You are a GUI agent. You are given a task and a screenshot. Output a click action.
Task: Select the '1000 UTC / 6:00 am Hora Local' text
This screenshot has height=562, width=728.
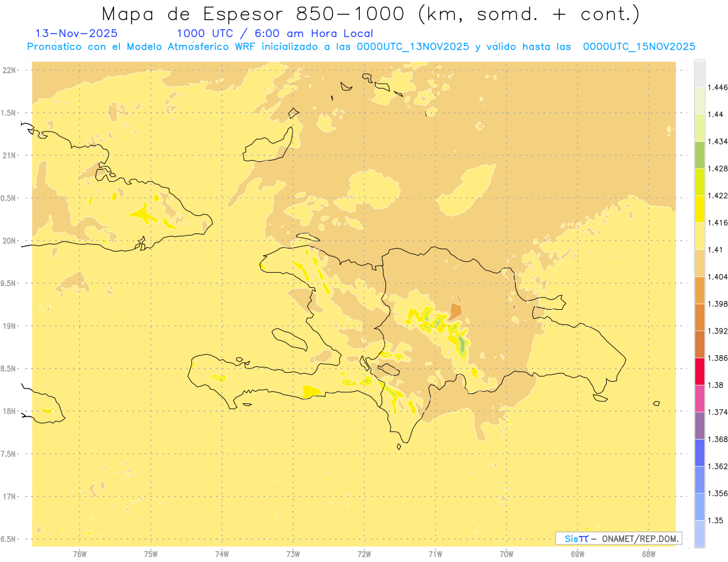tap(275, 33)
